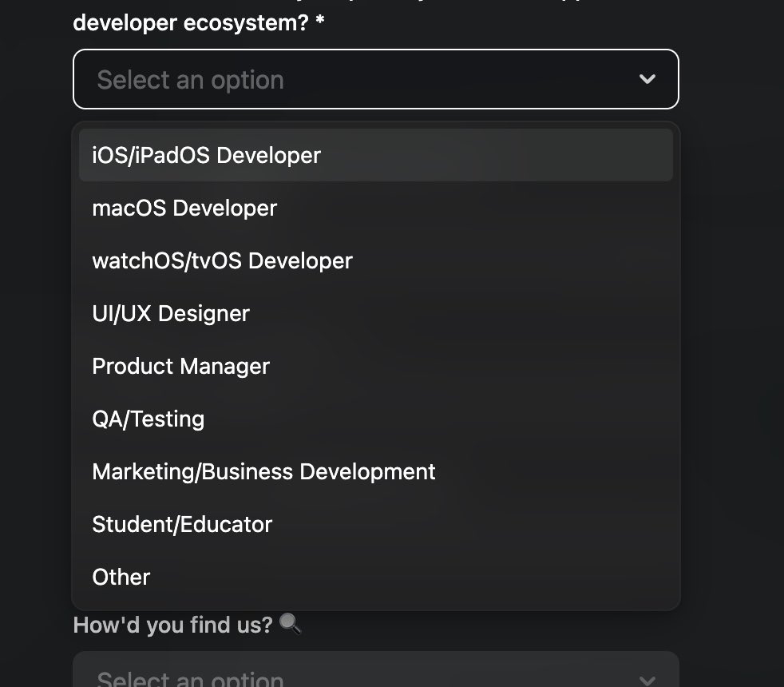Open the How'd you find us dropdown
This screenshot has width=784, height=687.
(x=375, y=669)
